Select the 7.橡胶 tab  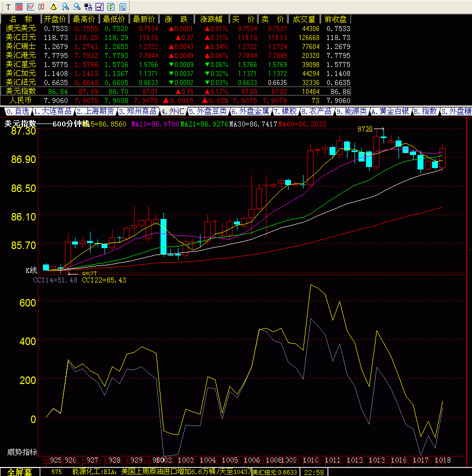tap(285, 111)
